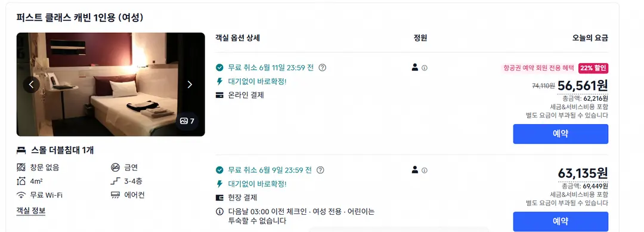The width and height of the screenshot is (644, 232).
Task: Click the 항공권 예약 회원 전용 혜택 label
Action: tap(538, 68)
